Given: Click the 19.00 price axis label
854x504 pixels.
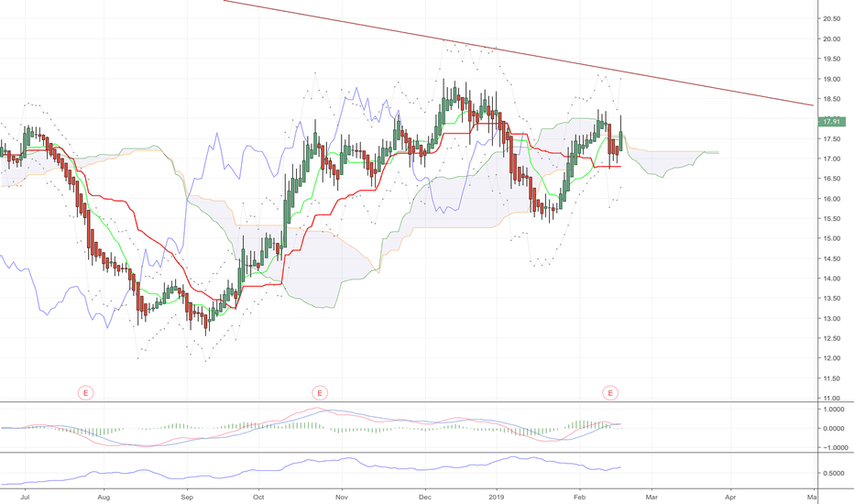Looking at the screenshot, I should pyautogui.click(x=831, y=79).
